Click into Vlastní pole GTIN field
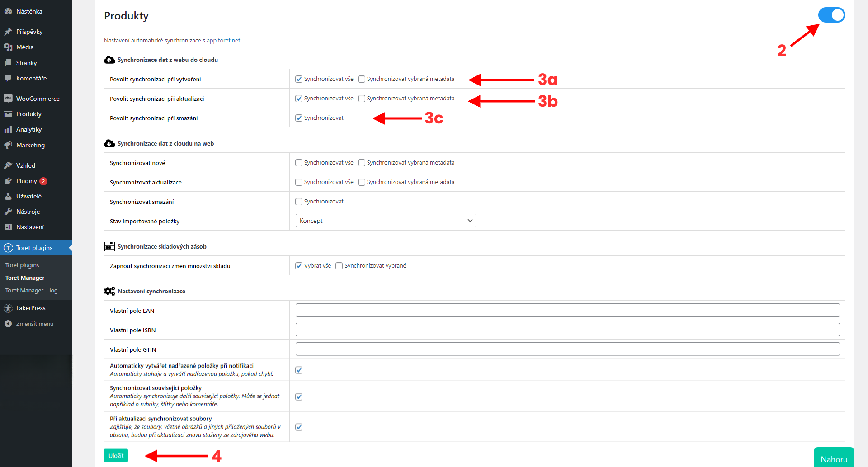The width and height of the screenshot is (868, 467). tap(567, 349)
